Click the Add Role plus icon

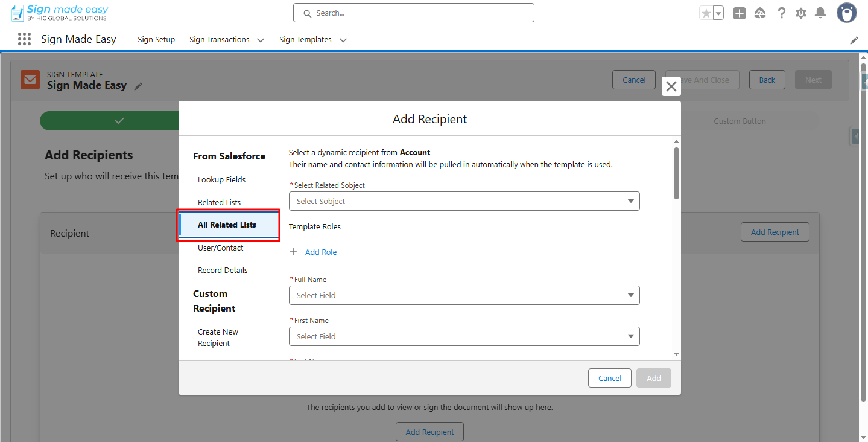(x=294, y=252)
